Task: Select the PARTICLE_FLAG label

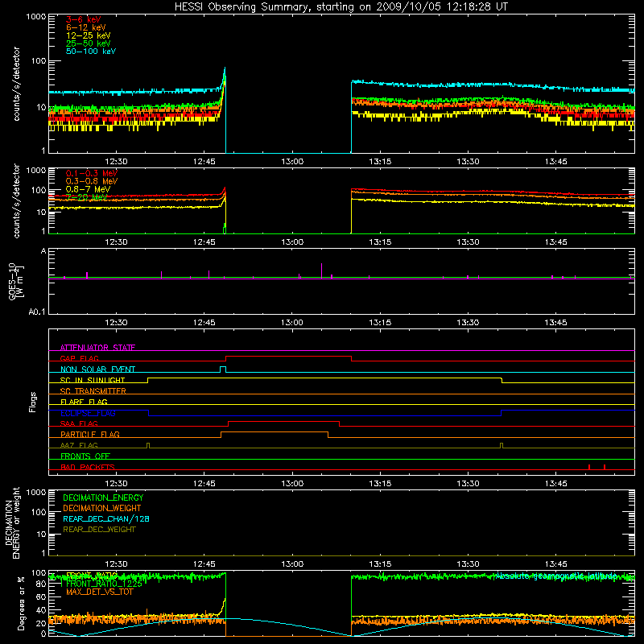Action: 90,434
